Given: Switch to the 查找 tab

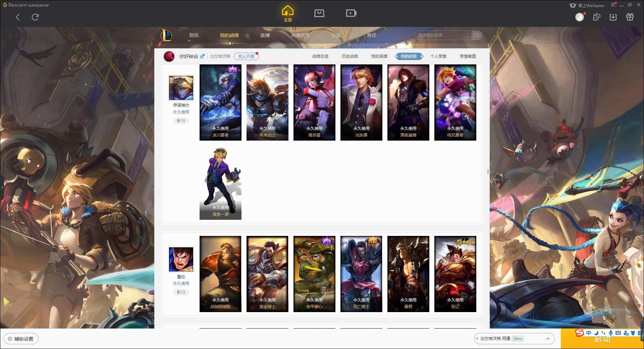Looking at the screenshot, I should pyautogui.click(x=372, y=35).
